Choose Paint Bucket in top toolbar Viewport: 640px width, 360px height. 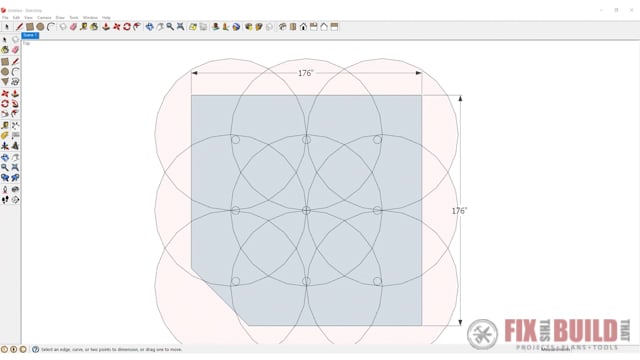[x=94, y=27]
